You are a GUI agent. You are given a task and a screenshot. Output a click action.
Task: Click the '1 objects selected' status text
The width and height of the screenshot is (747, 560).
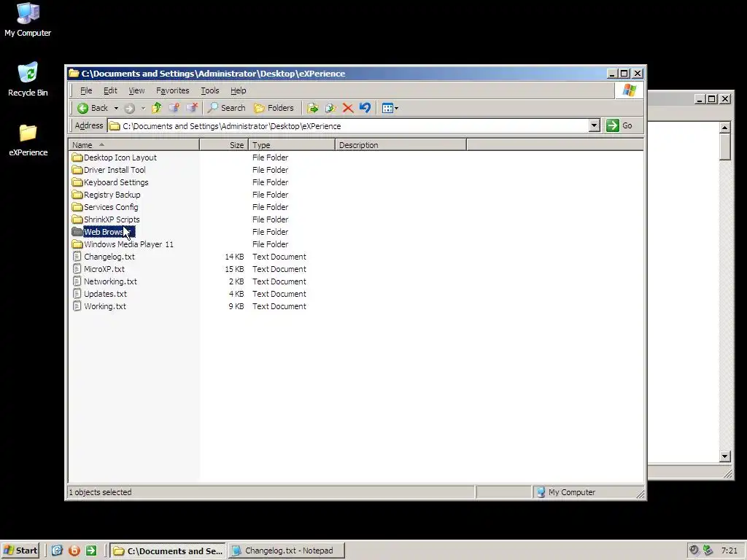[x=100, y=492]
